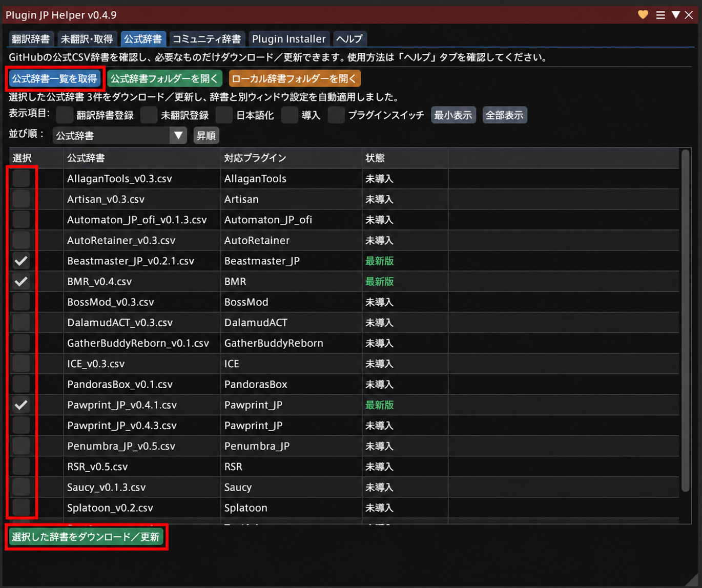Click 公式辞書フォルダーを開く button
Viewport: 702px width, 588px height.
(164, 79)
